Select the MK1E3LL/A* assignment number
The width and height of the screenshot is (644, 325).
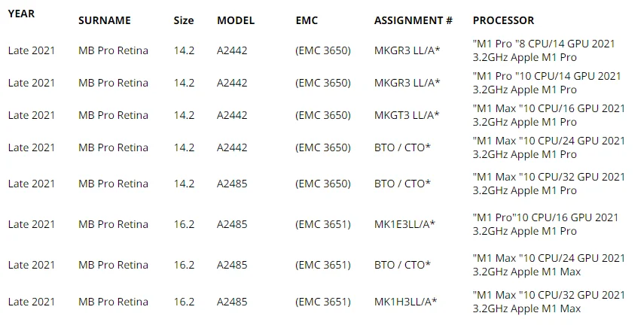(x=404, y=224)
